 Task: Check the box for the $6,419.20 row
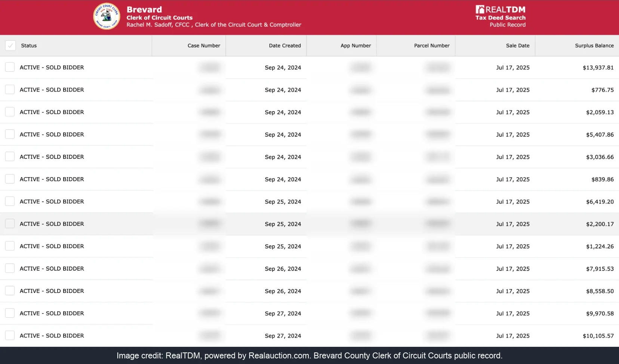click(10, 201)
